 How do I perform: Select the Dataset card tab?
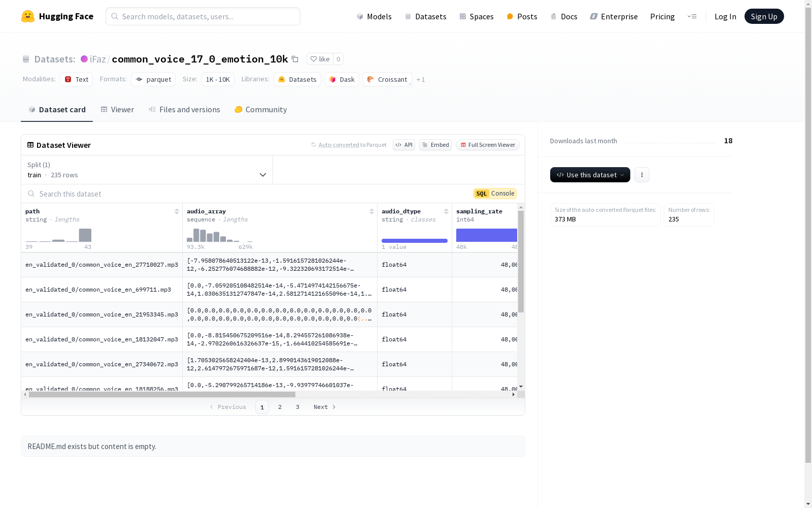click(x=57, y=109)
